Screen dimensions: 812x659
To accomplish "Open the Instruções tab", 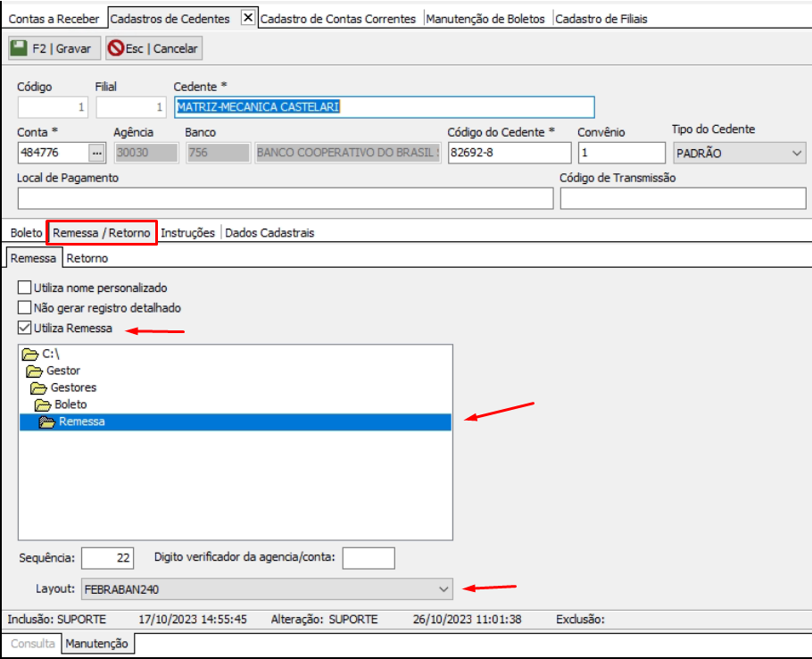I will (x=187, y=233).
